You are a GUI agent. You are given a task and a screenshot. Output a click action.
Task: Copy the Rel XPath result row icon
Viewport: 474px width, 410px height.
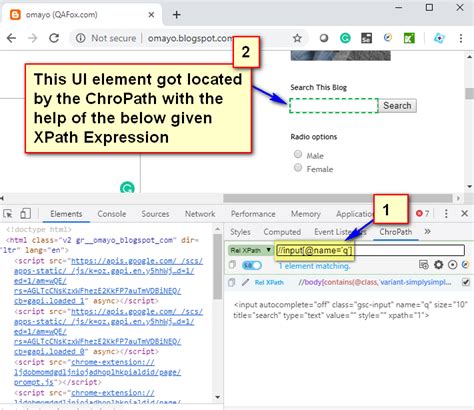[231, 282]
